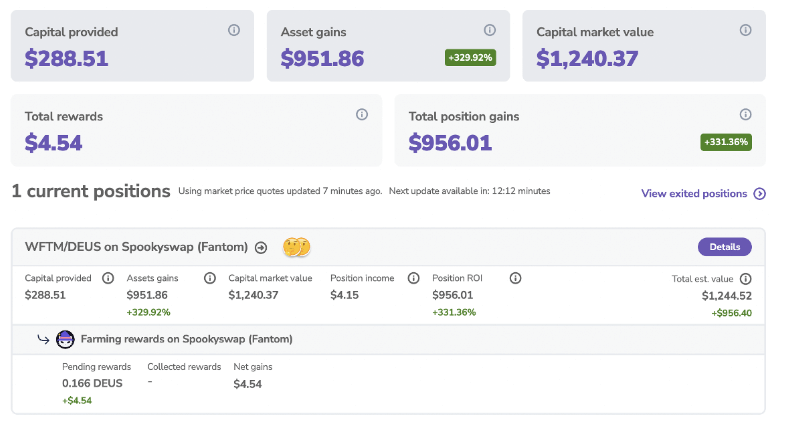Open the WFTM/DEUS pair arrow link icon
Screen dimensions: 786x432
[261, 247]
